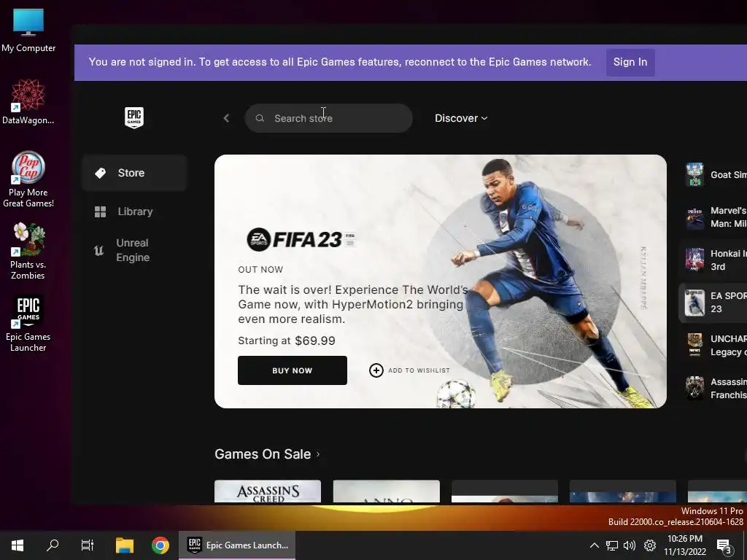Click the search magnifier icon in the store

260,118
